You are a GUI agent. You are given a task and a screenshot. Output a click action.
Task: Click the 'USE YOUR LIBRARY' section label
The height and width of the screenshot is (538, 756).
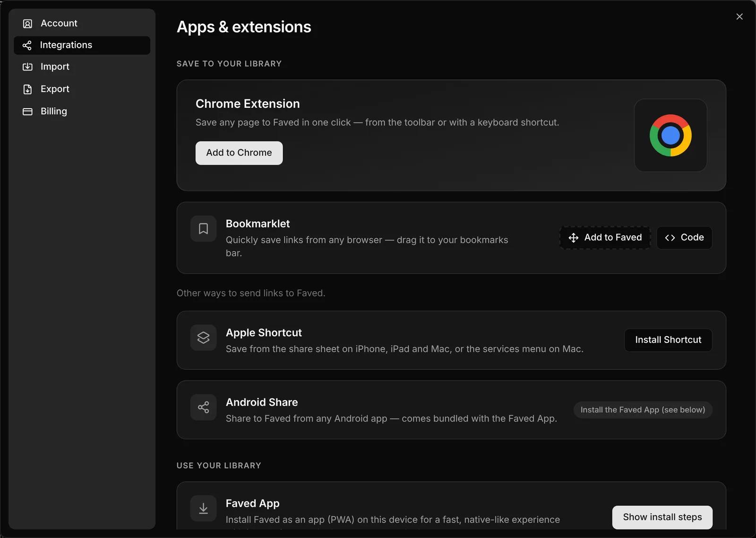pos(219,466)
